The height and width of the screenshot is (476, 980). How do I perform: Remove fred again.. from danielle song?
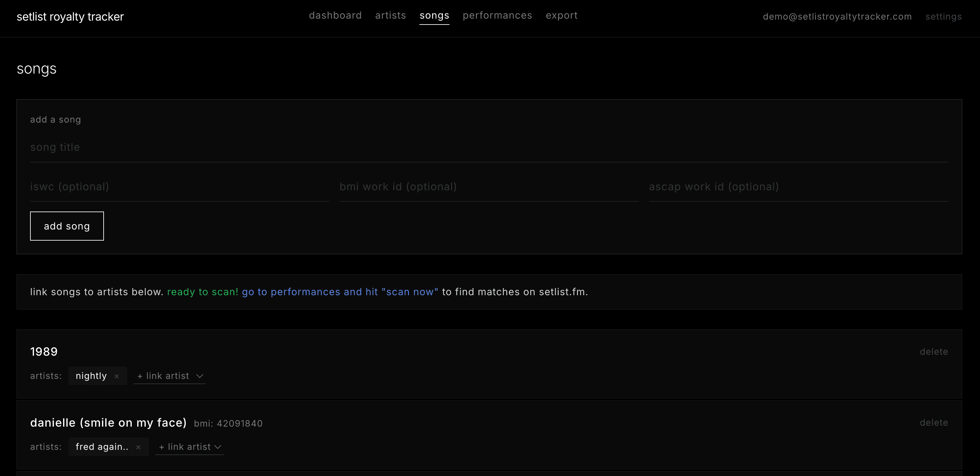click(139, 447)
